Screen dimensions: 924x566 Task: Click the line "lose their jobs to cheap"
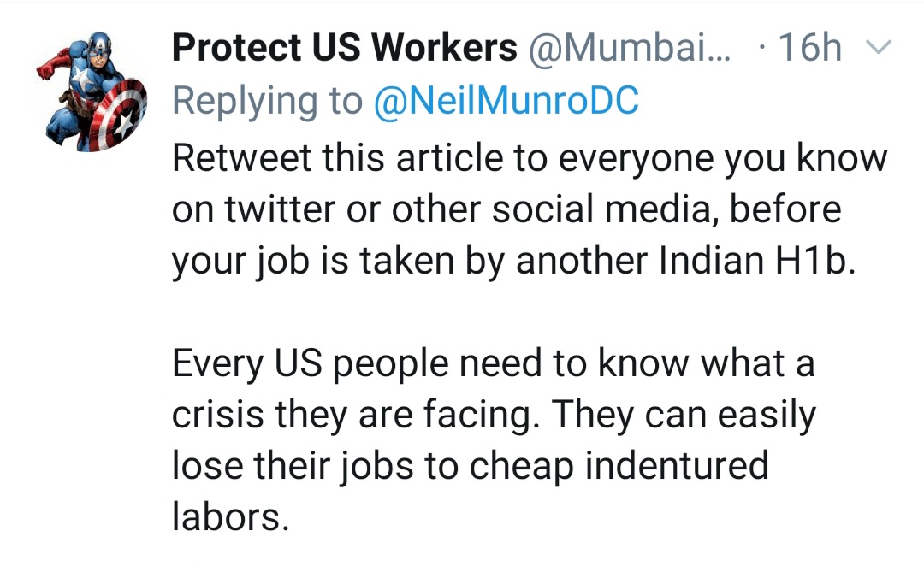click(471, 468)
